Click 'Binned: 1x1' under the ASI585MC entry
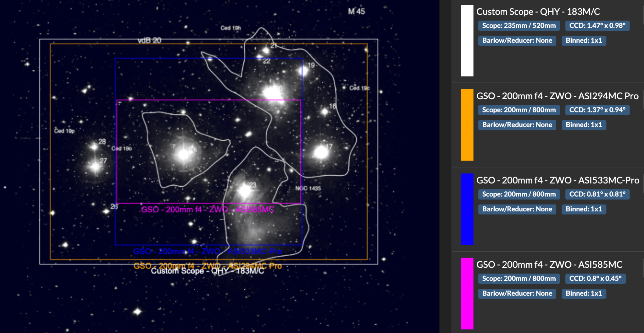 coord(584,293)
